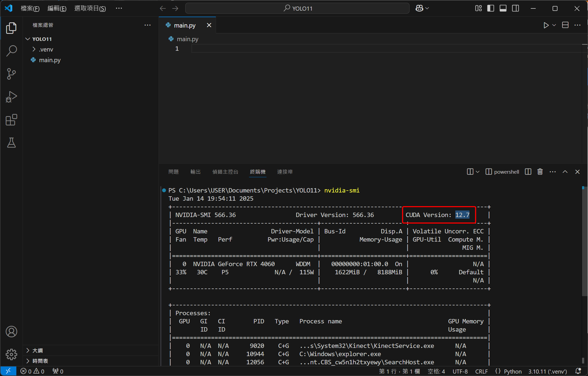Toggle the secondary sidebar visibility
This screenshot has width=588, height=376.
pyautogui.click(x=516, y=8)
